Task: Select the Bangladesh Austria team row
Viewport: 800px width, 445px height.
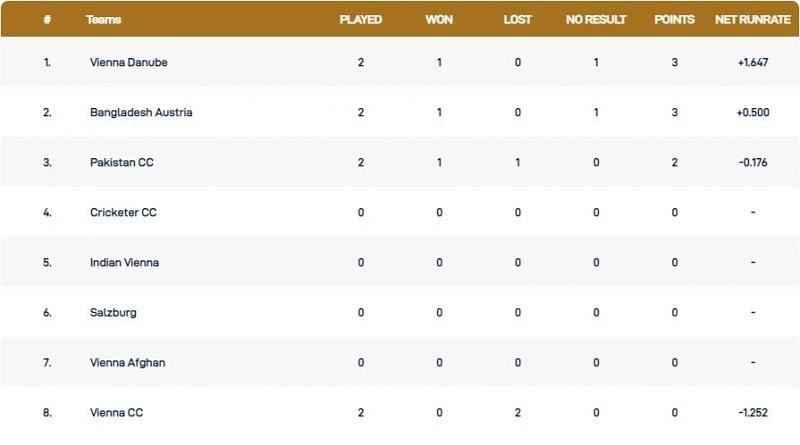Action: [141, 112]
